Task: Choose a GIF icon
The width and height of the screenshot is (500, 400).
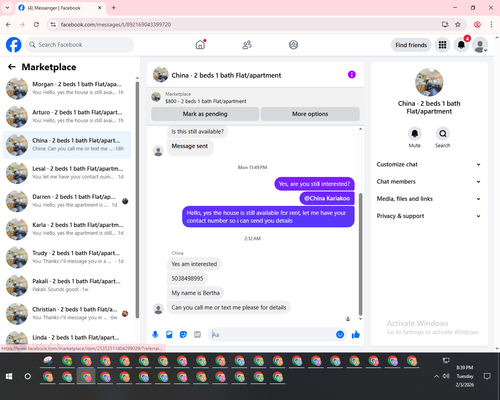Action: pos(197,334)
